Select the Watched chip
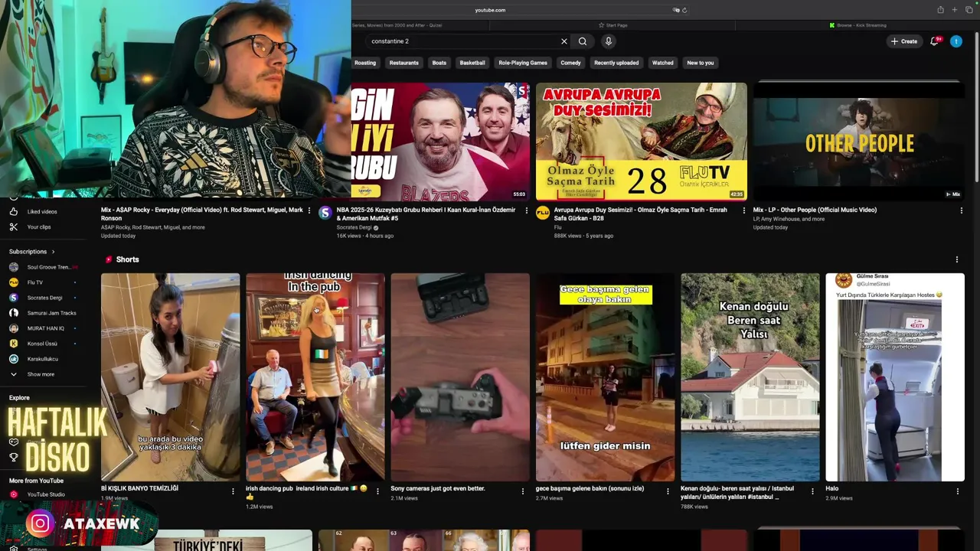The width and height of the screenshot is (980, 551). [x=663, y=63]
